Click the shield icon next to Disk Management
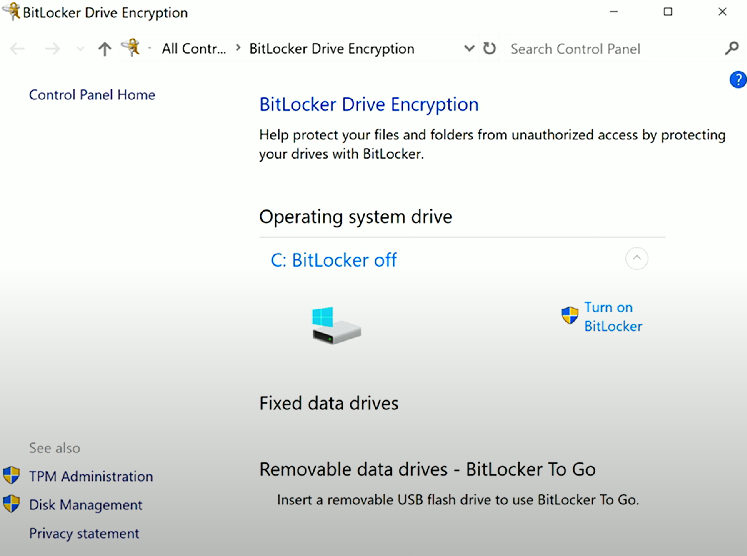The height and width of the screenshot is (556, 747). 11,504
